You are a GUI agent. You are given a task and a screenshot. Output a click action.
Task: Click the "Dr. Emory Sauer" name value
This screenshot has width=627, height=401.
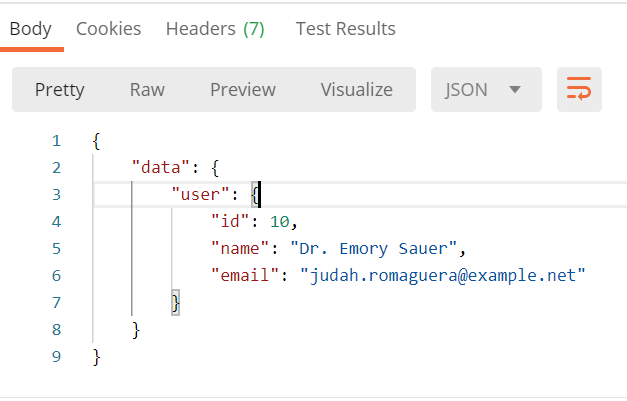coord(378,248)
